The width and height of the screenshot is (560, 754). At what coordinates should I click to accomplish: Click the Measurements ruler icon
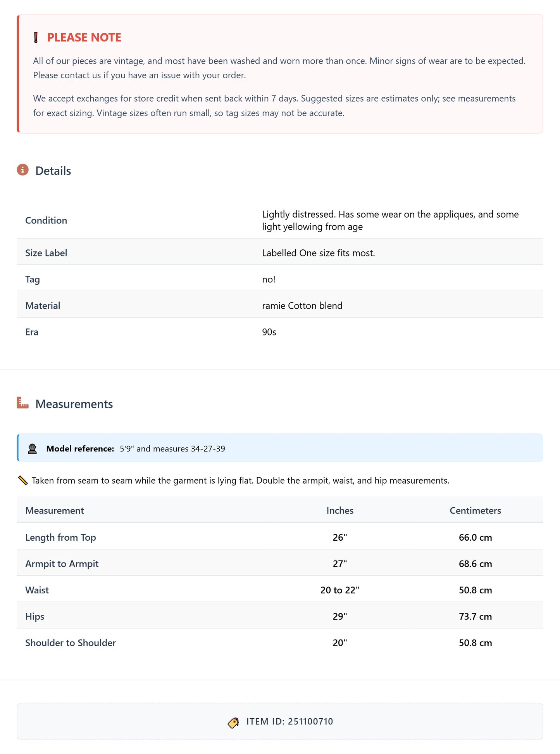(22, 403)
